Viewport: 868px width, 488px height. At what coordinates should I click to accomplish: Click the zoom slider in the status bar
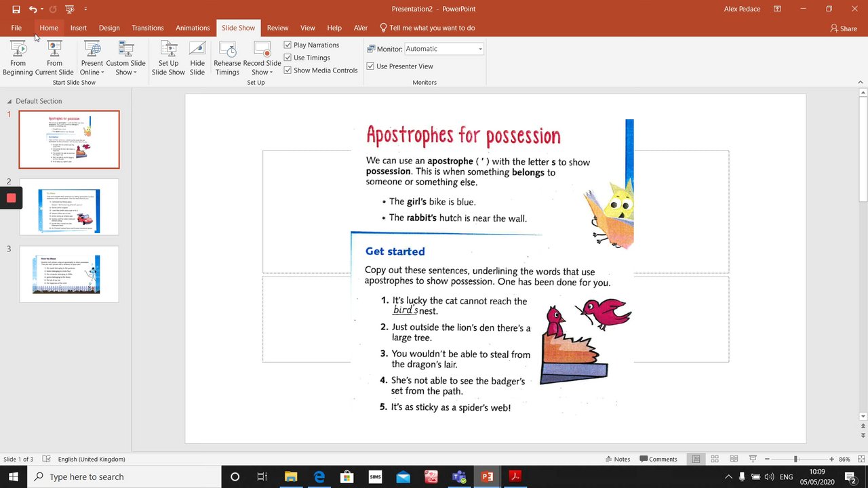795,459
